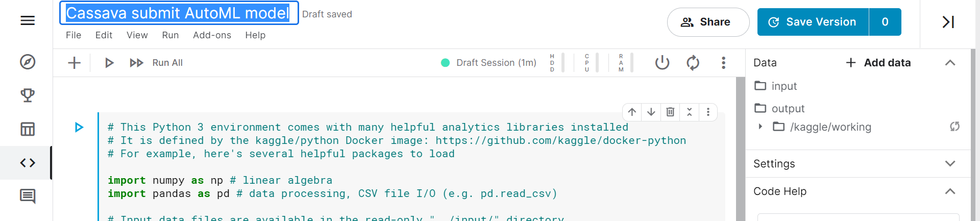Move the cell up
Image resolution: width=980 pixels, height=221 pixels.
point(632,112)
